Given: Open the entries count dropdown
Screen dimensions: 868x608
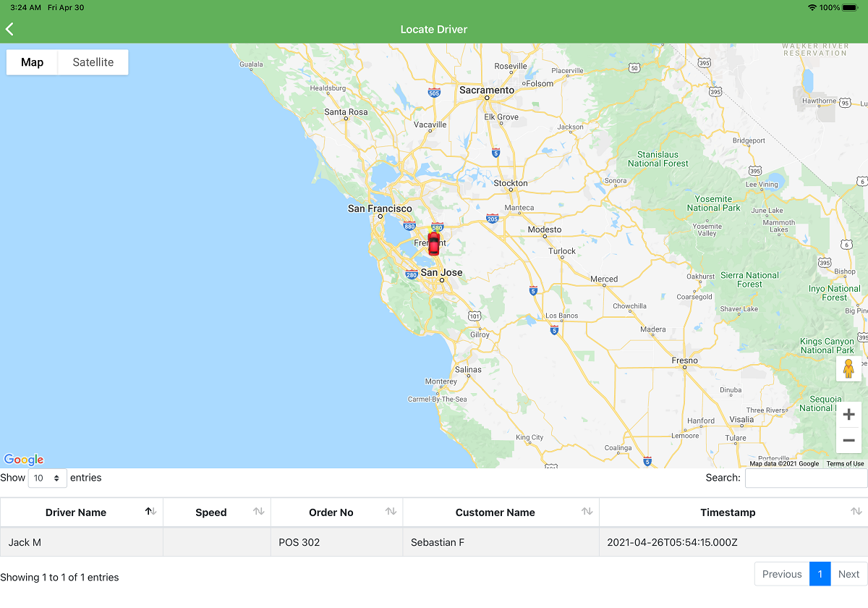Looking at the screenshot, I should (x=48, y=478).
